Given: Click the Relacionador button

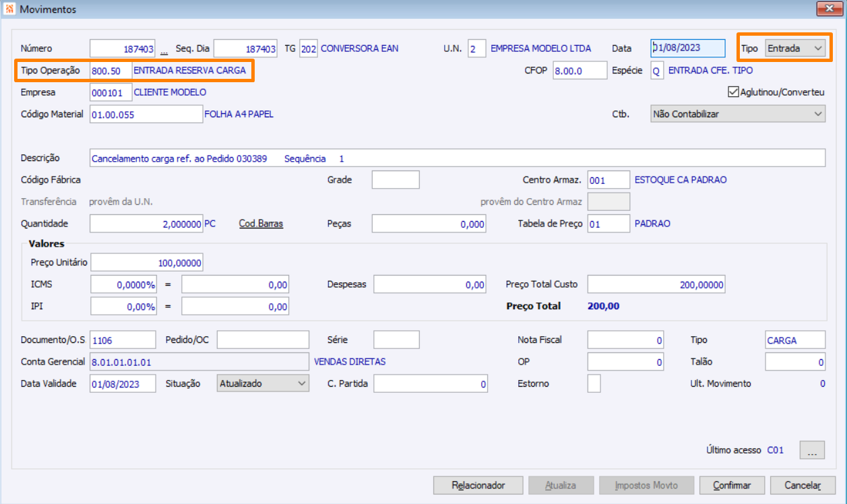Looking at the screenshot, I should tap(478, 485).
